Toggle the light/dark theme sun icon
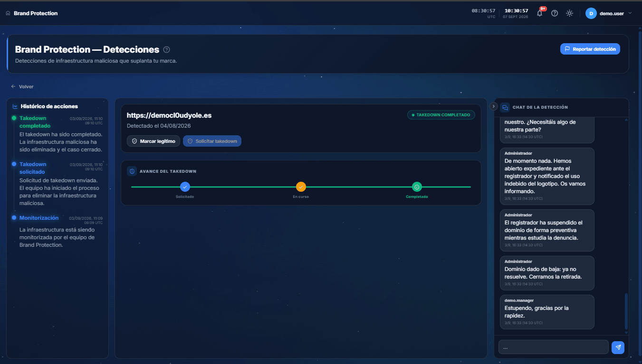Viewport: 642px width, 364px height. point(569,13)
